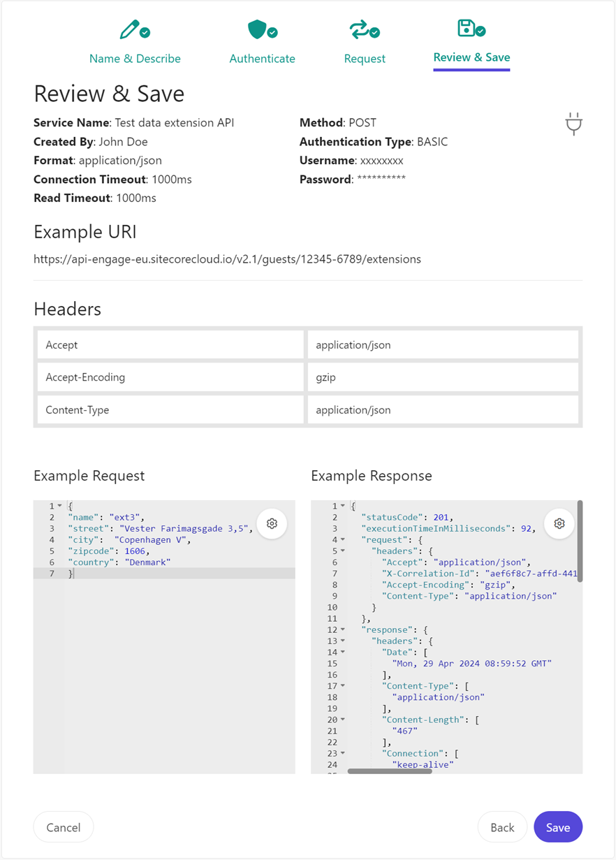
Task: Click the "John Doe" creator value
Action: (123, 142)
